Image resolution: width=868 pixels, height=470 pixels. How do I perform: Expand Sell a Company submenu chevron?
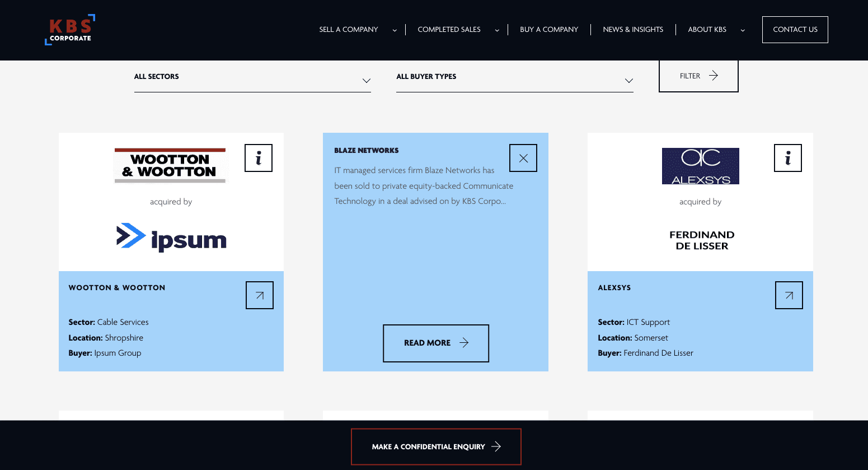(x=395, y=30)
